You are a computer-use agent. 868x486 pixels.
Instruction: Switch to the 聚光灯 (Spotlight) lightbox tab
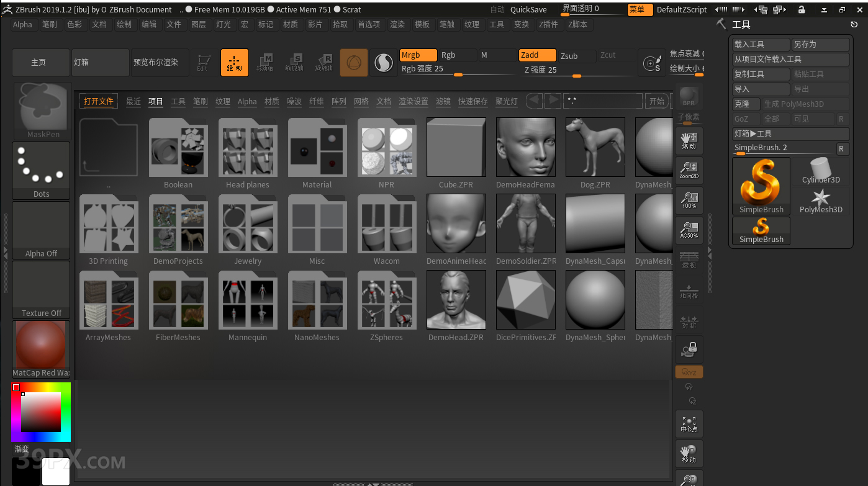coord(507,101)
